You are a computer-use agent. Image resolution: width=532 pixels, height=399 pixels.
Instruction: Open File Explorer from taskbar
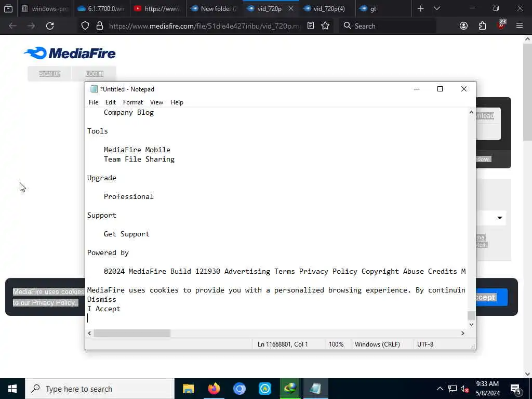(188, 389)
